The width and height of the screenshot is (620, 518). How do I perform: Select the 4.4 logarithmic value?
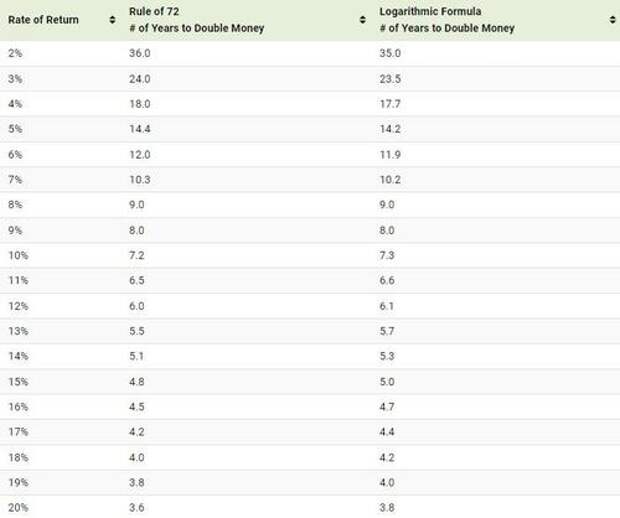tap(387, 432)
